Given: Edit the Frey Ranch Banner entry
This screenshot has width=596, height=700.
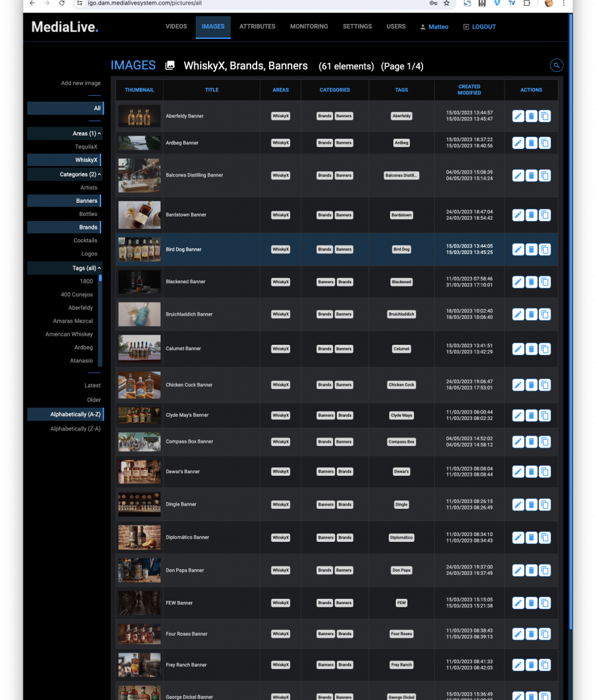Looking at the screenshot, I should [x=518, y=665].
